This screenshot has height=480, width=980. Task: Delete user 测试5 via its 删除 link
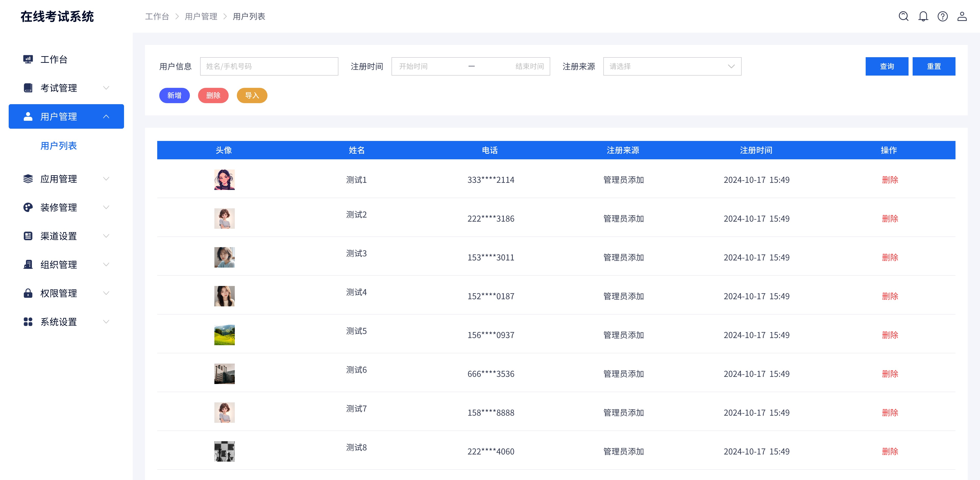pyautogui.click(x=890, y=335)
